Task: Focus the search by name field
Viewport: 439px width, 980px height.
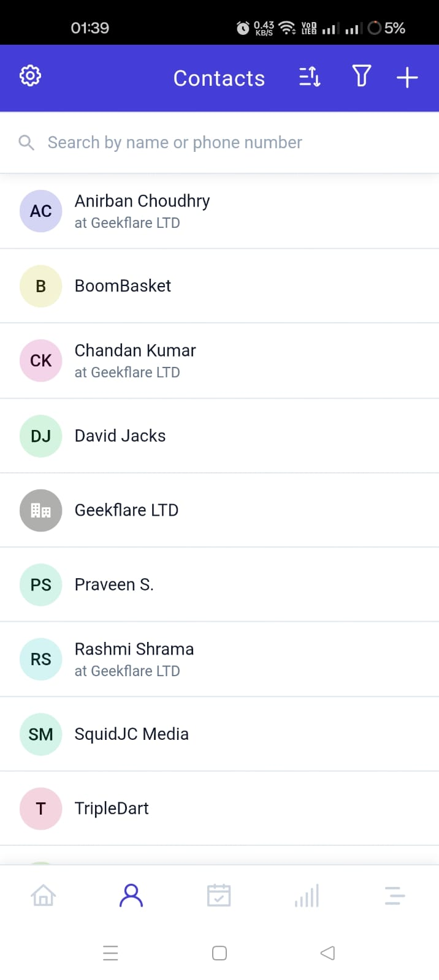Action: 219,143
